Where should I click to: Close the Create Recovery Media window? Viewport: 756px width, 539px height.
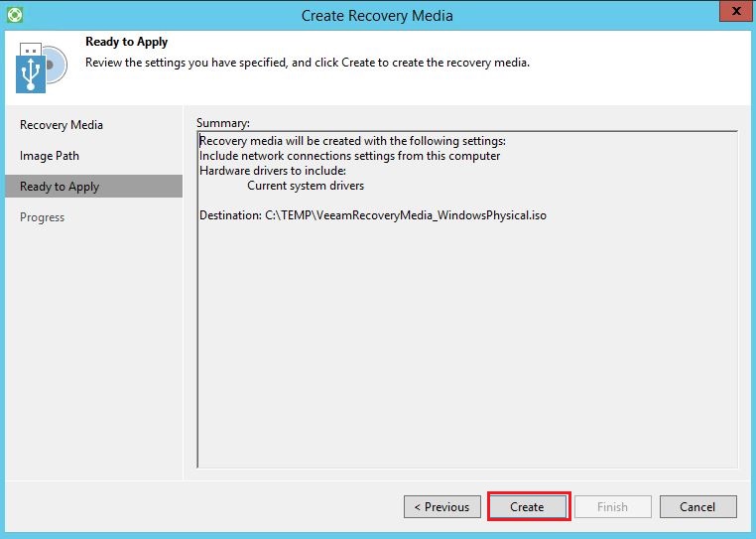click(x=735, y=11)
